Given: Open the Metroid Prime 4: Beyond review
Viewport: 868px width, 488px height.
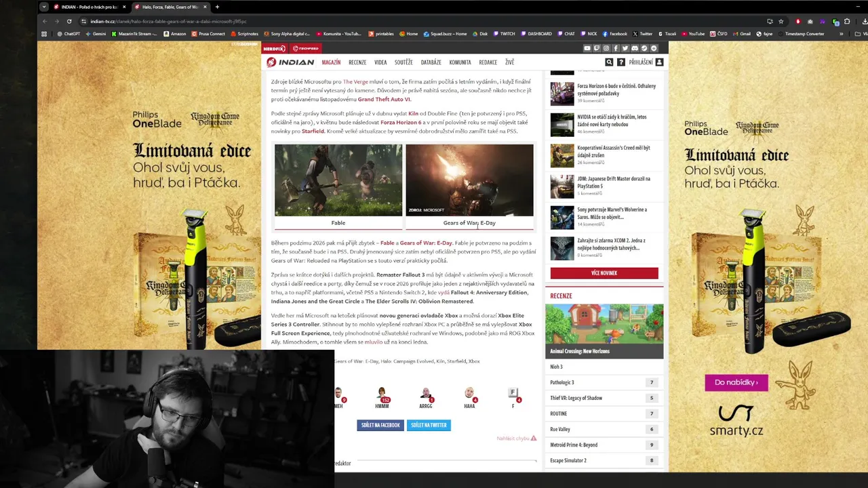Looking at the screenshot, I should [604, 445].
